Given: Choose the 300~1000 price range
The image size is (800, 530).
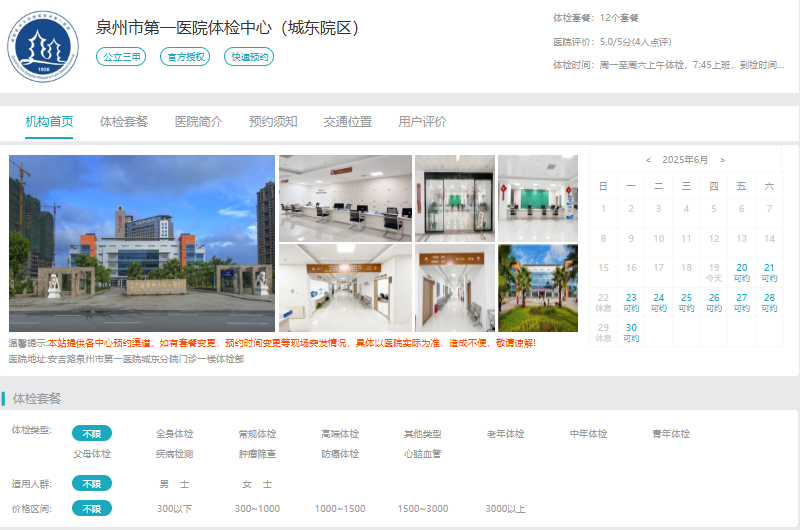Looking at the screenshot, I should pyautogui.click(x=257, y=509).
